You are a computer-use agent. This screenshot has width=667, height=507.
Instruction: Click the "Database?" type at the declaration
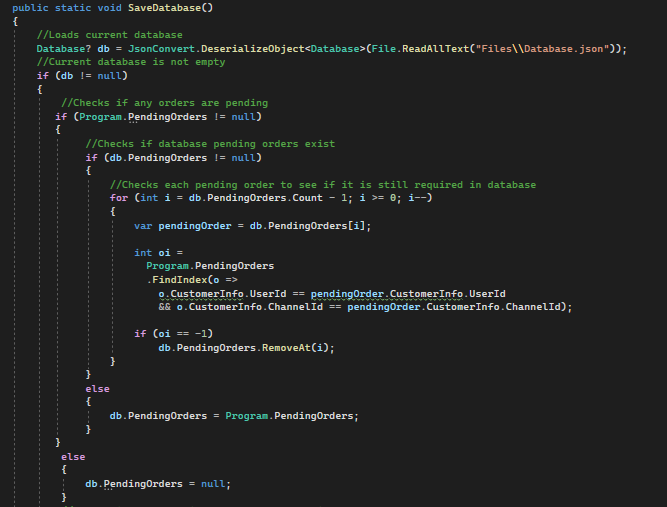coord(64,49)
